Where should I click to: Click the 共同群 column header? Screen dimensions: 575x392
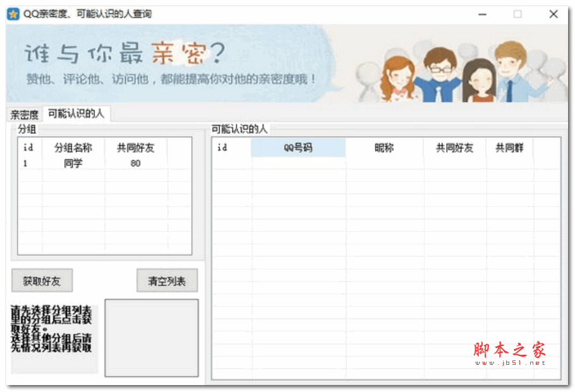(509, 147)
